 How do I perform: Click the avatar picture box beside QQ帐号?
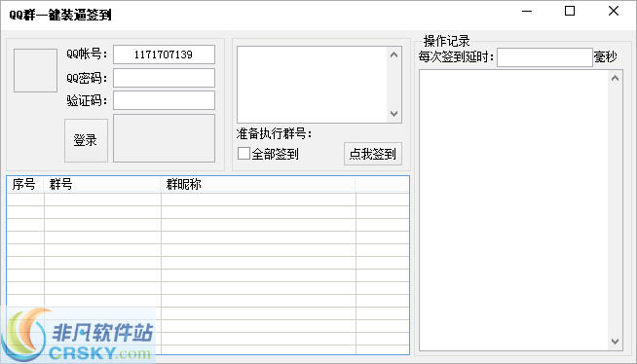click(35, 71)
